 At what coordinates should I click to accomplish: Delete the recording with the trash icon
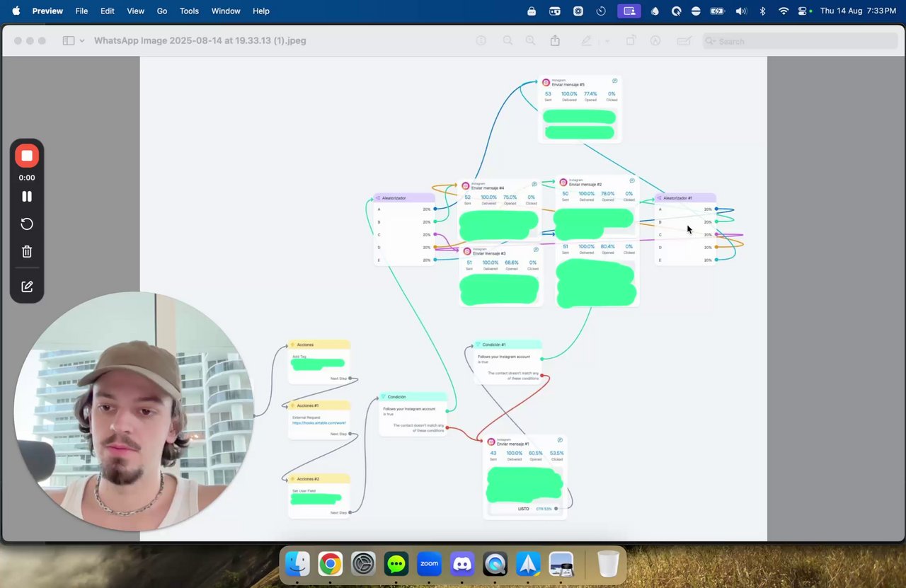tap(27, 251)
